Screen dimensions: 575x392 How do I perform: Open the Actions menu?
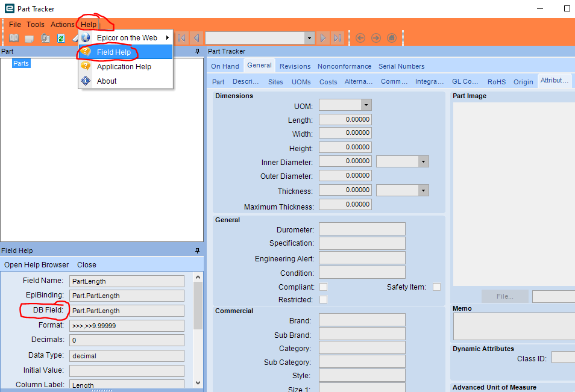tap(62, 25)
